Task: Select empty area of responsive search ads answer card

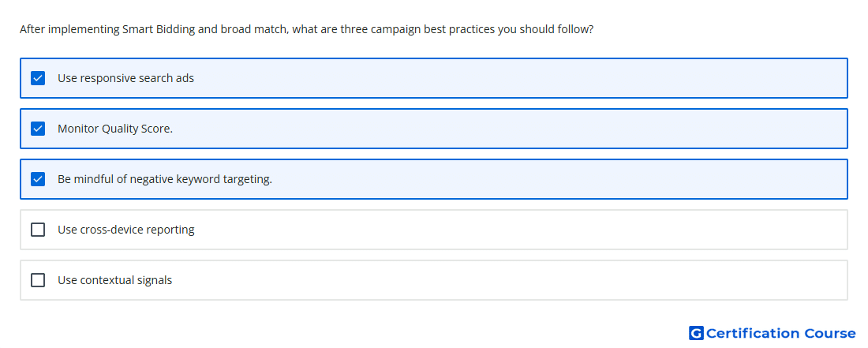Action: pos(520,78)
